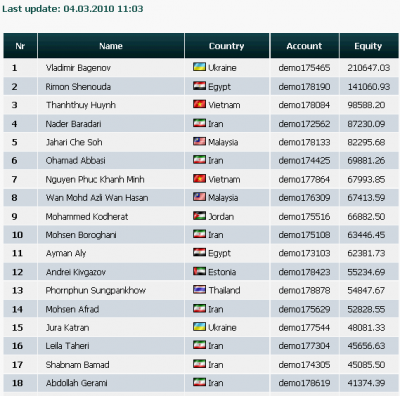Click the Name column header
Image resolution: width=400 pixels, height=396 pixels.
(111, 46)
